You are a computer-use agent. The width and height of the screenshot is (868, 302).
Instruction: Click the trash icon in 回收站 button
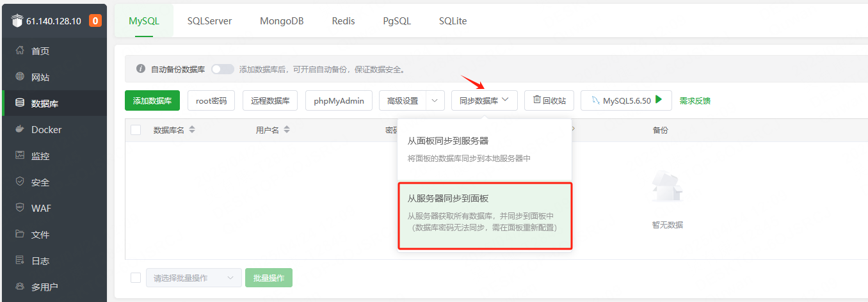click(537, 100)
